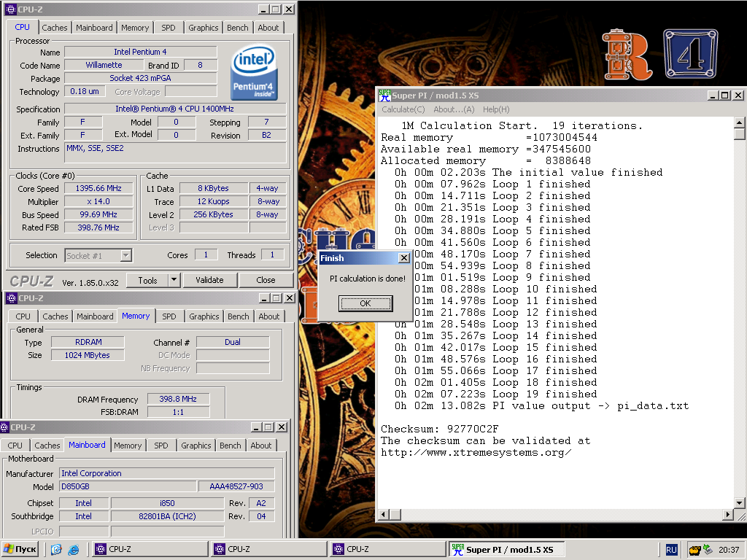
Task: Click the motherboard Model field D850GB
Action: pyautogui.click(x=128, y=486)
